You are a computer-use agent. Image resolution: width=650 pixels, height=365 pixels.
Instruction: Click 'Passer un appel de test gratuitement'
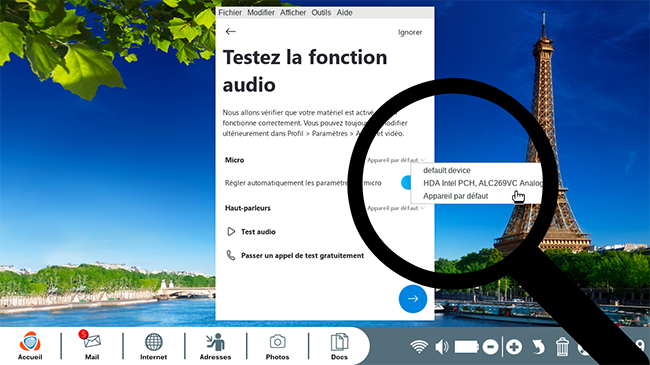303,256
